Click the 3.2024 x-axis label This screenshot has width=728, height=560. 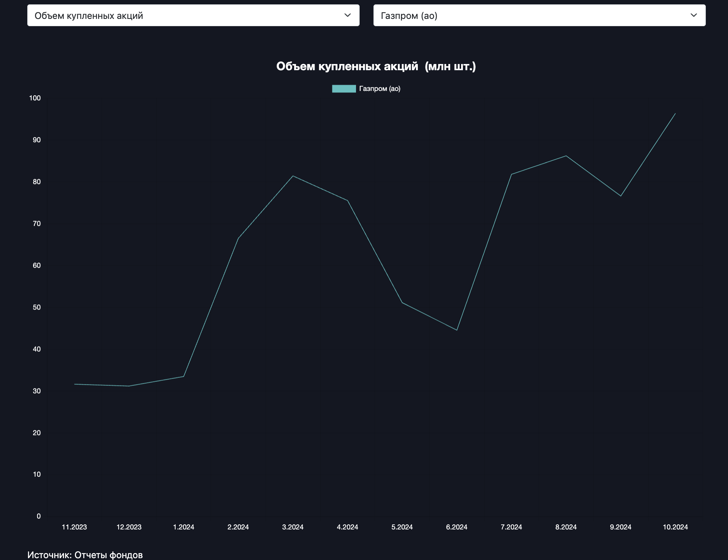[x=293, y=527]
